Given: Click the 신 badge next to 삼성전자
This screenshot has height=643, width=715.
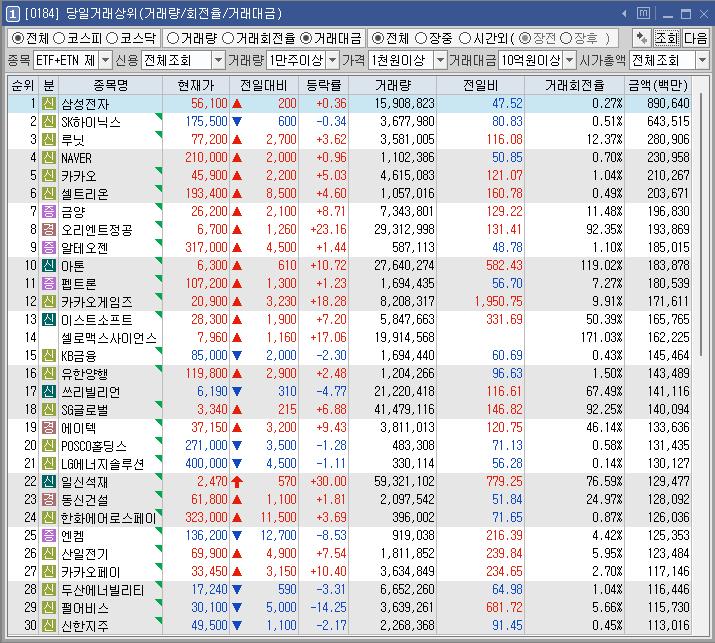Looking at the screenshot, I should [49, 104].
